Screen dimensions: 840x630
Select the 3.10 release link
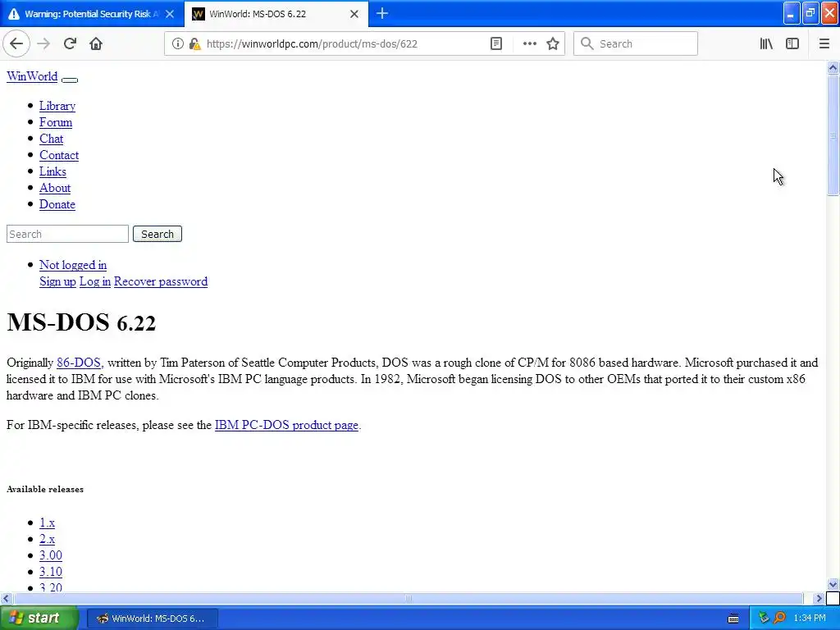coord(51,572)
